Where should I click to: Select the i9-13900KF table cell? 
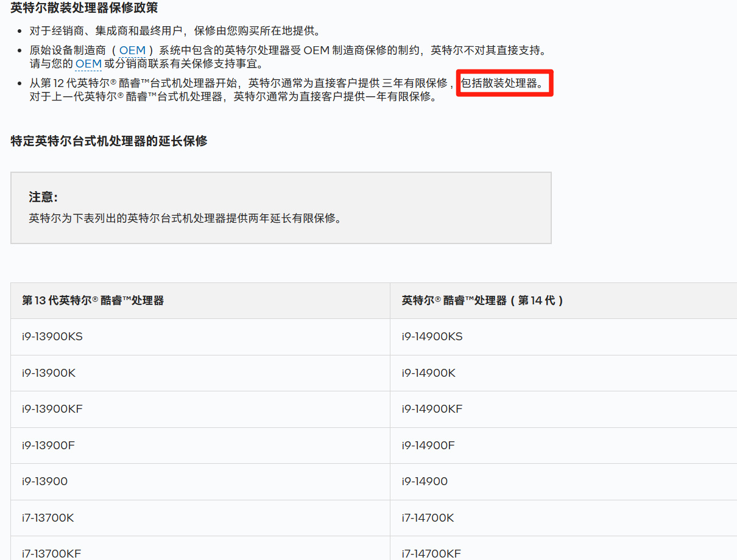pyautogui.click(x=200, y=409)
